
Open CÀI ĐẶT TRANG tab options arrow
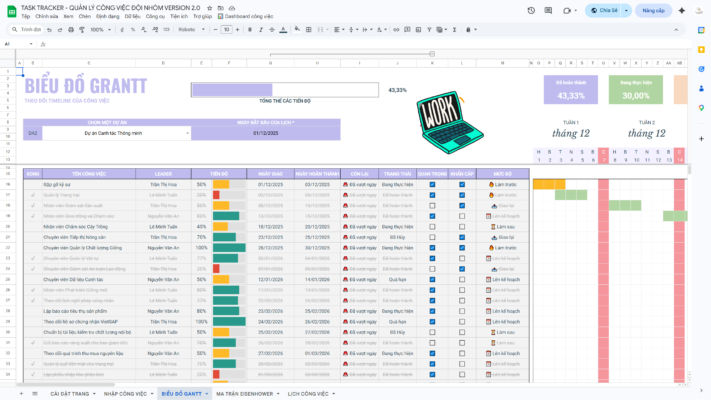coord(94,394)
